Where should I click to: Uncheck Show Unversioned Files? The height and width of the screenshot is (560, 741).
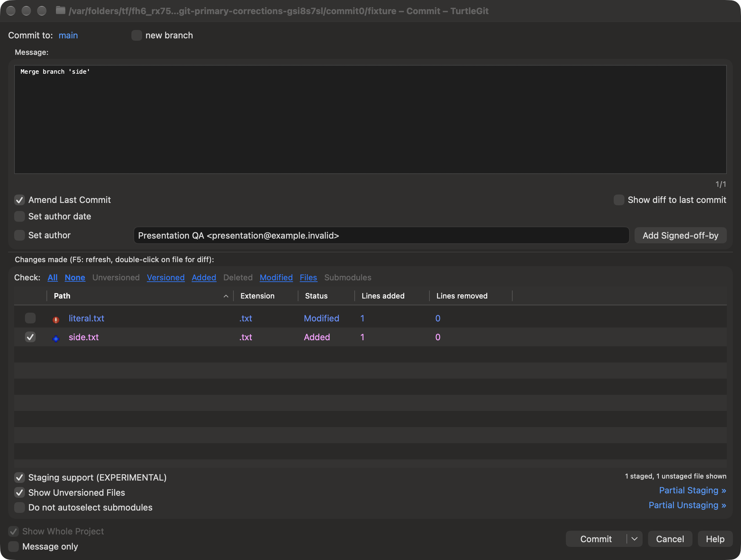coord(20,493)
